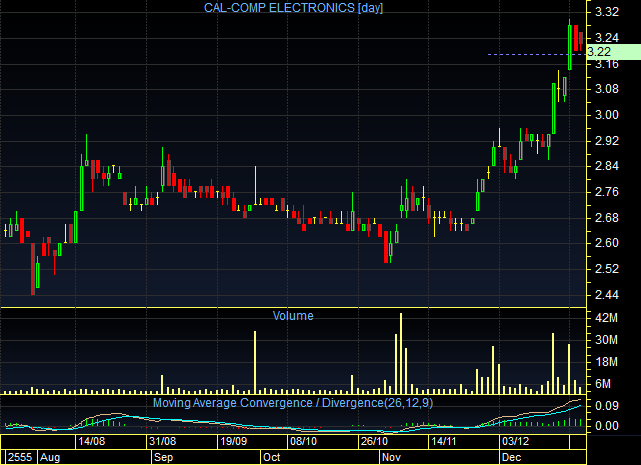Select the Volume panel heading
This screenshot has height=465, width=641.
click(293, 316)
